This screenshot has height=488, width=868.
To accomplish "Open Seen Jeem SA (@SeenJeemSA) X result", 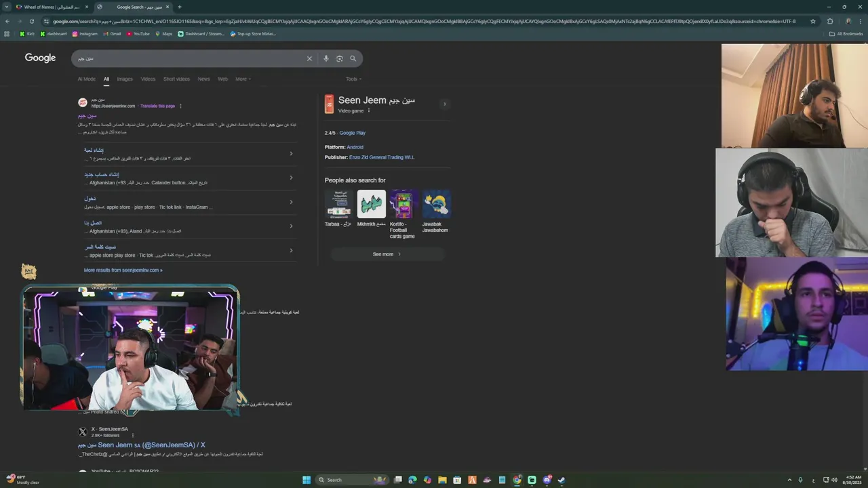I will pos(141,445).
